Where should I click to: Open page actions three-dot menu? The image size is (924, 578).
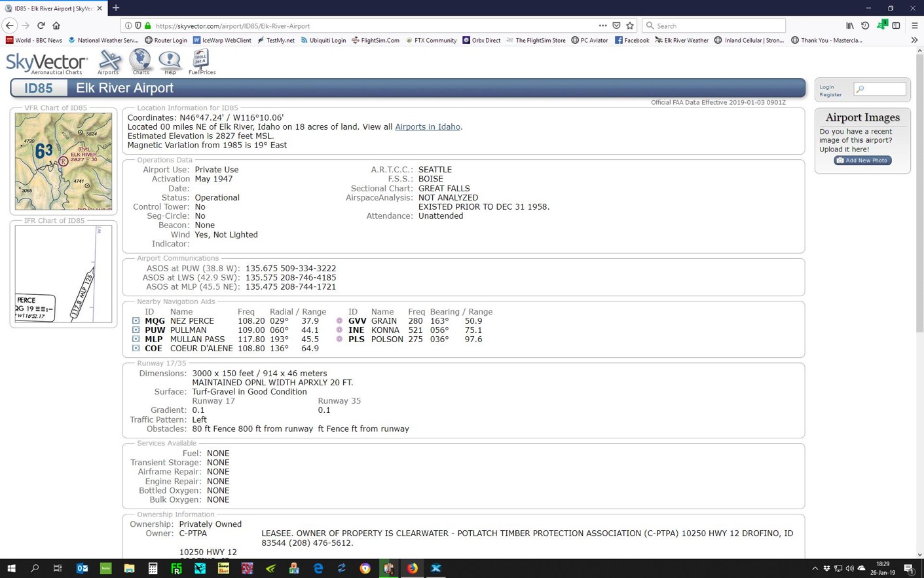602,26
